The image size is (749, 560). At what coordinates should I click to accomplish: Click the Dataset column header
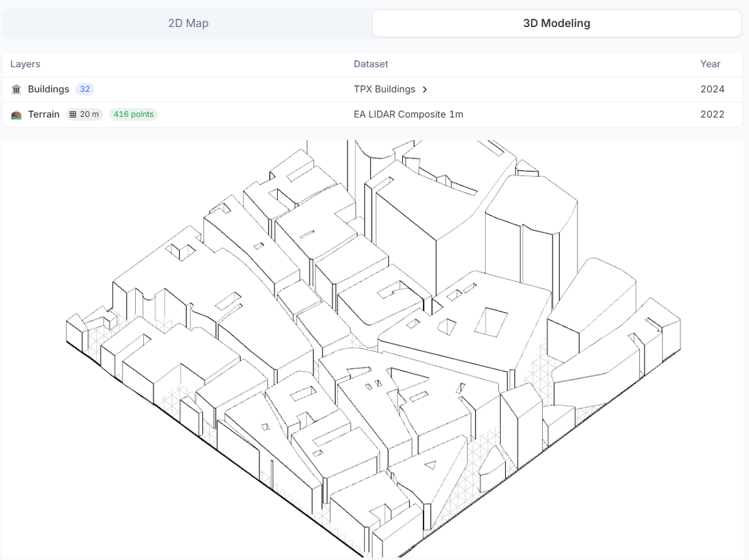click(371, 64)
